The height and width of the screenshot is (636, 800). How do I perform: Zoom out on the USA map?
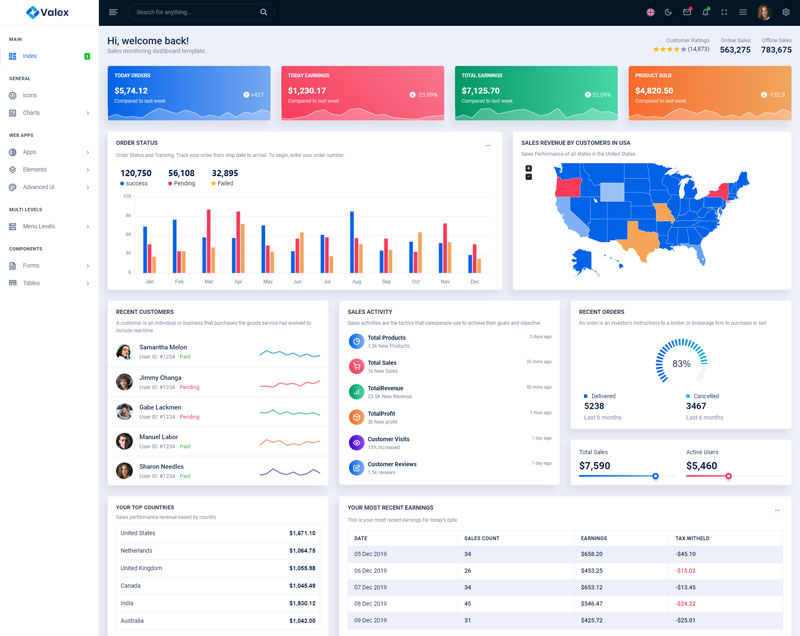(528, 177)
